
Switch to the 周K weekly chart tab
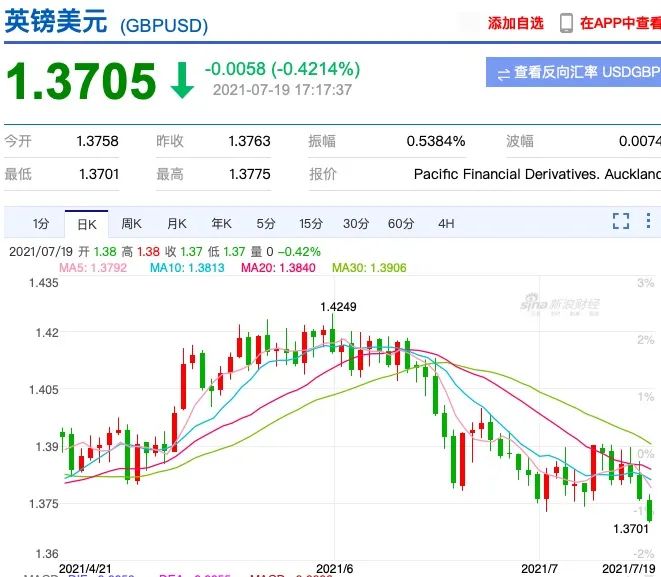point(131,223)
